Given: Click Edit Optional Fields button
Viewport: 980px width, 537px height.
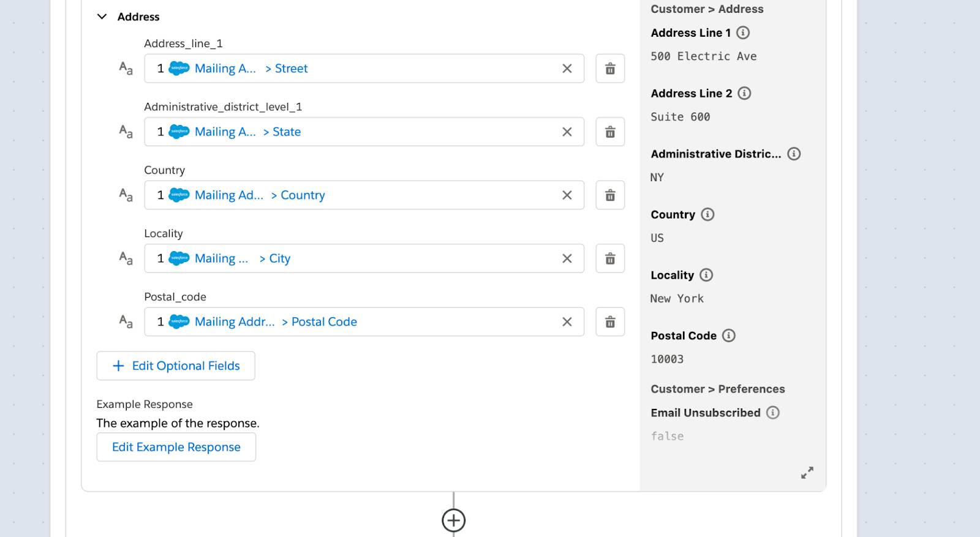Looking at the screenshot, I should (x=176, y=366).
